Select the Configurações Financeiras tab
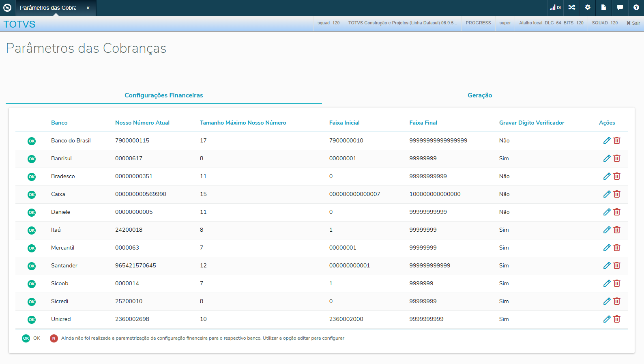The height and width of the screenshot is (364, 644). (164, 95)
